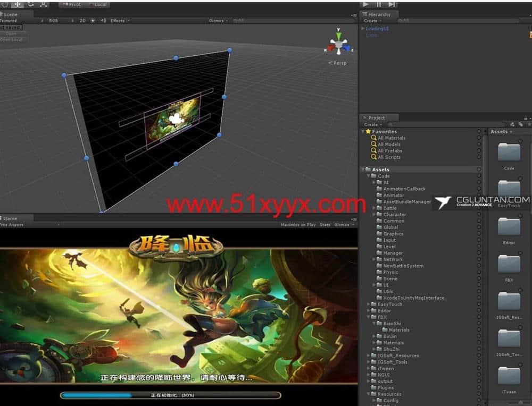The image size is (532, 406).
Task: Click the search-by-type icon in Project panel
Action: (x=512, y=124)
